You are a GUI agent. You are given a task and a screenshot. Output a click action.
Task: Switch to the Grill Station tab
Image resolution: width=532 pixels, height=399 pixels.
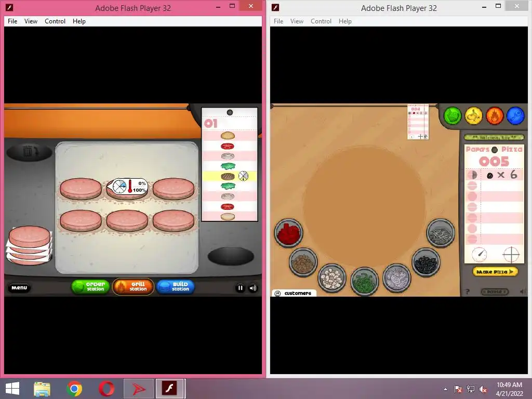(x=133, y=287)
